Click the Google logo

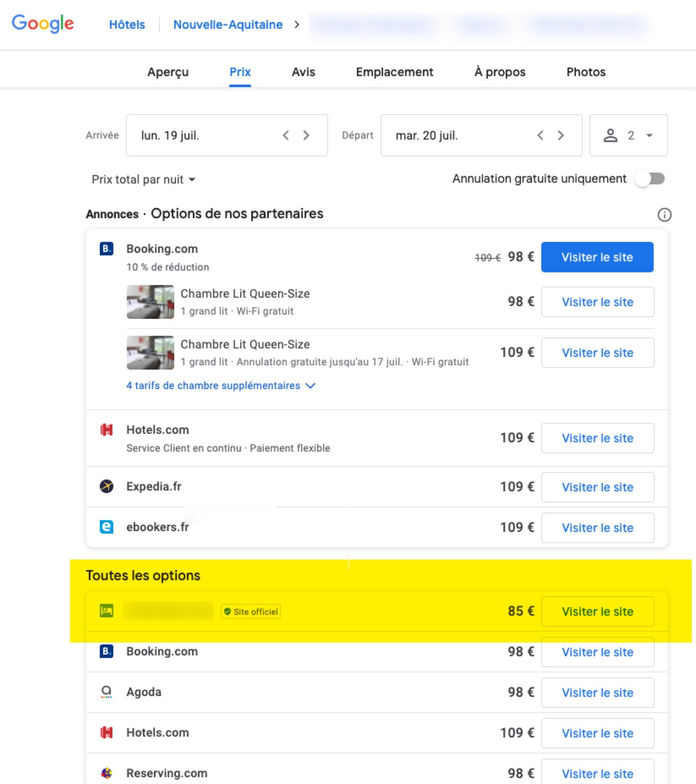(43, 24)
